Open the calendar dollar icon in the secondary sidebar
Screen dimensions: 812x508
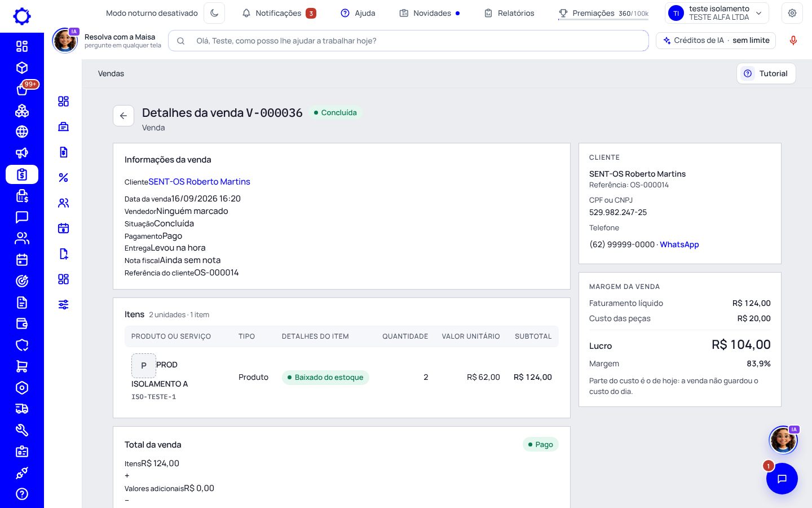[63, 229]
